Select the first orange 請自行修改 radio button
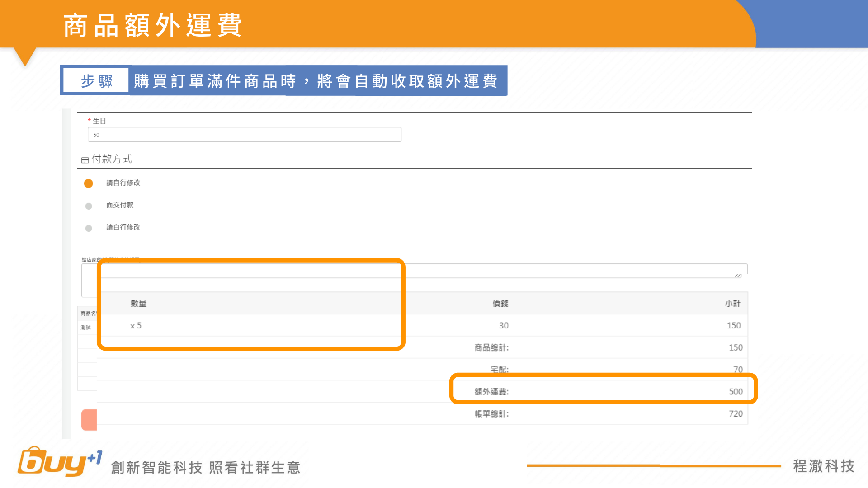The width and height of the screenshot is (868, 488). (89, 183)
